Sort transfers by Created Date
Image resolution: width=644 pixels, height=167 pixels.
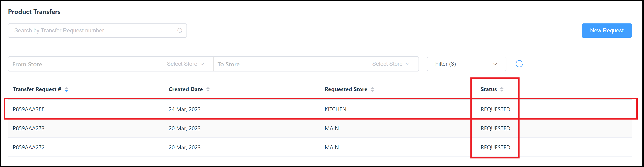pos(208,89)
